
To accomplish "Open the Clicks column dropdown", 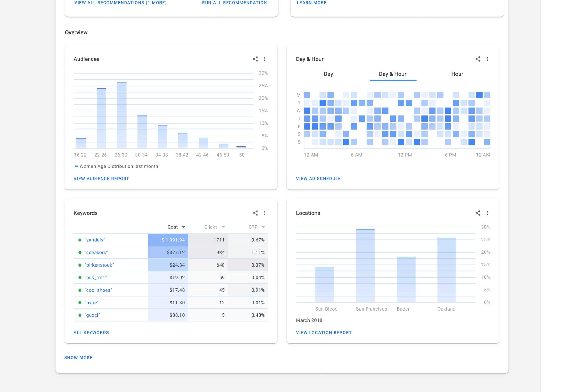I will (223, 227).
